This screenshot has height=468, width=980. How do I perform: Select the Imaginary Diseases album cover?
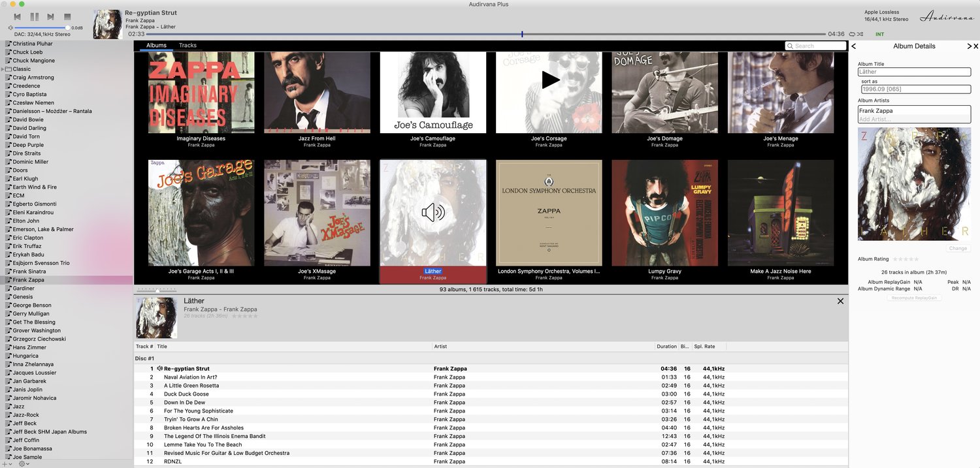pyautogui.click(x=201, y=93)
